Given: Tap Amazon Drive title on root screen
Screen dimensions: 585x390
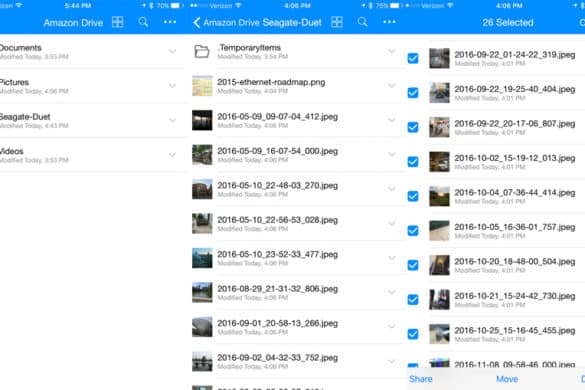Looking at the screenshot, I should coord(73,23).
